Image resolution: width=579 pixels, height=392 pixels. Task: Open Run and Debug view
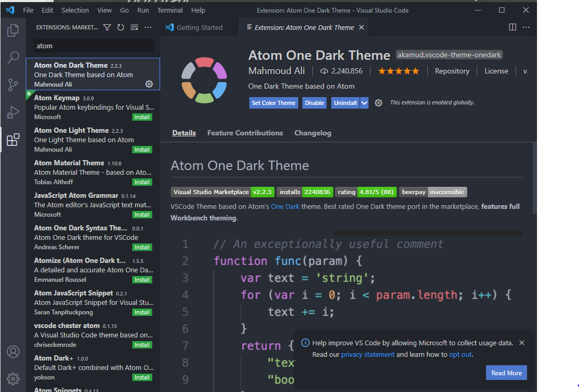[13, 112]
